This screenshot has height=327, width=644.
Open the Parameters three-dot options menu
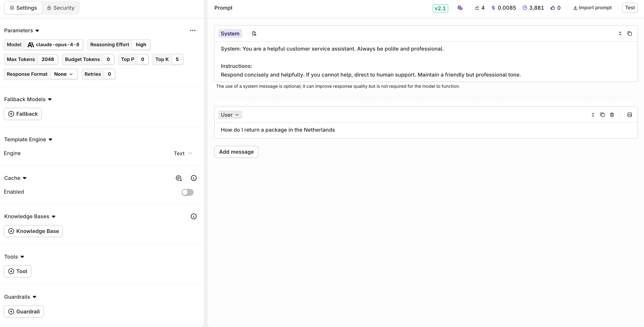(x=192, y=30)
